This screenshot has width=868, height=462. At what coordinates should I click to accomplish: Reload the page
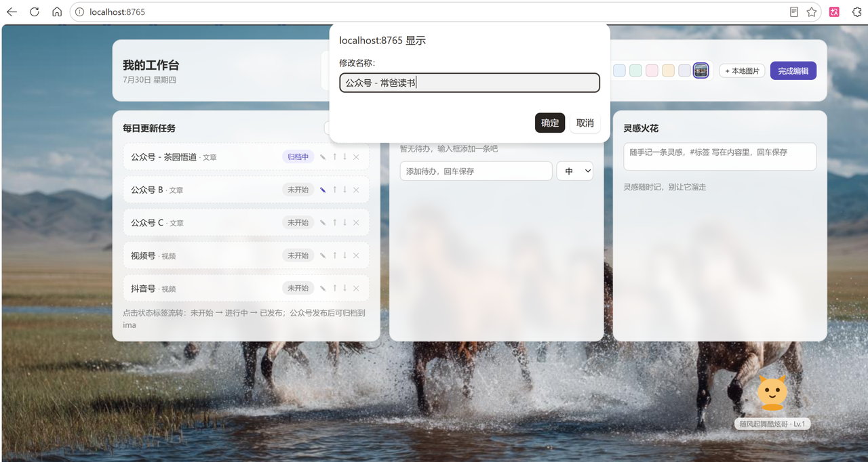click(x=35, y=12)
